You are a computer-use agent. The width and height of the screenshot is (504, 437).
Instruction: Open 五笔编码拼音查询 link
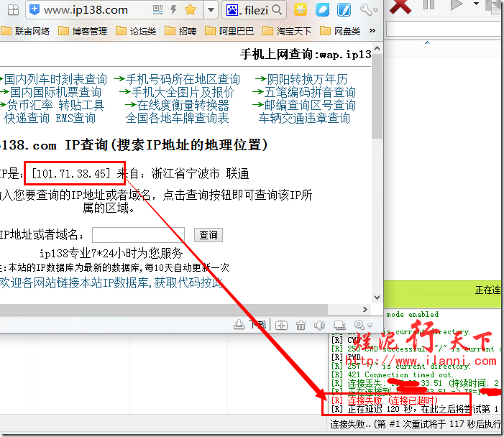coord(310,92)
